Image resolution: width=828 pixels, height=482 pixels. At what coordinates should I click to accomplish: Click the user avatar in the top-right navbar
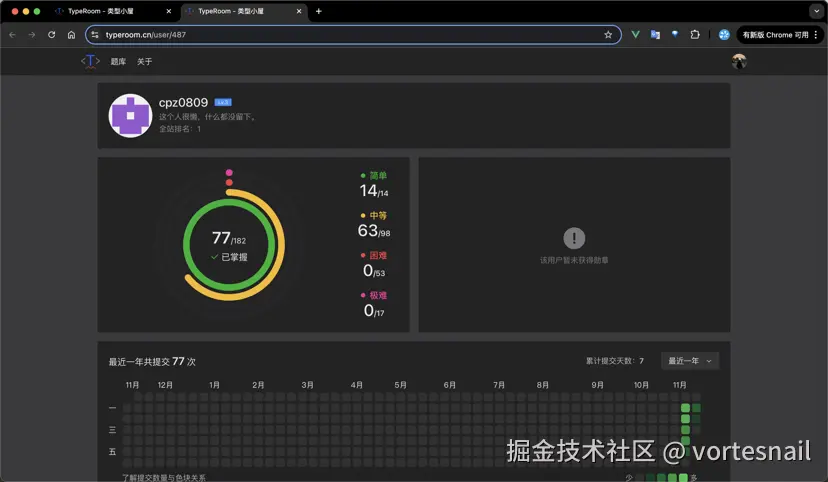[739, 61]
